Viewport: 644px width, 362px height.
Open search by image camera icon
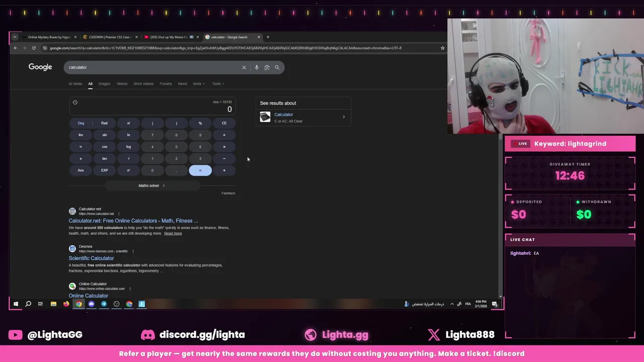[267, 67]
